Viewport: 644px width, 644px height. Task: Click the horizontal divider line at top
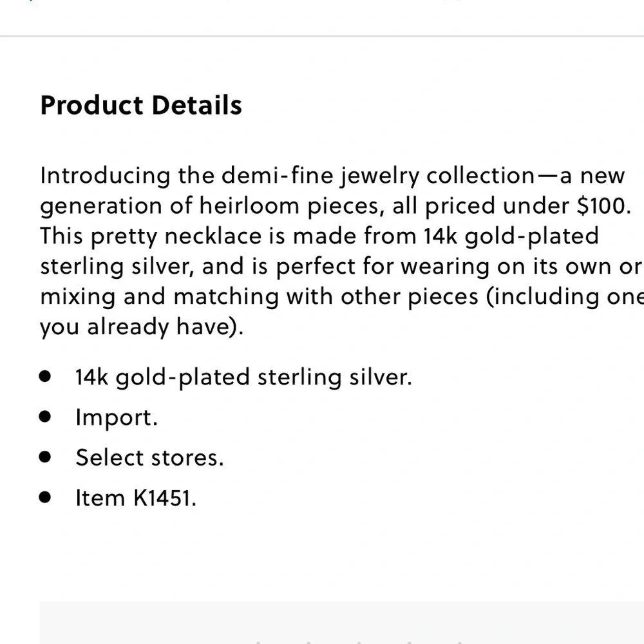tap(322, 36)
